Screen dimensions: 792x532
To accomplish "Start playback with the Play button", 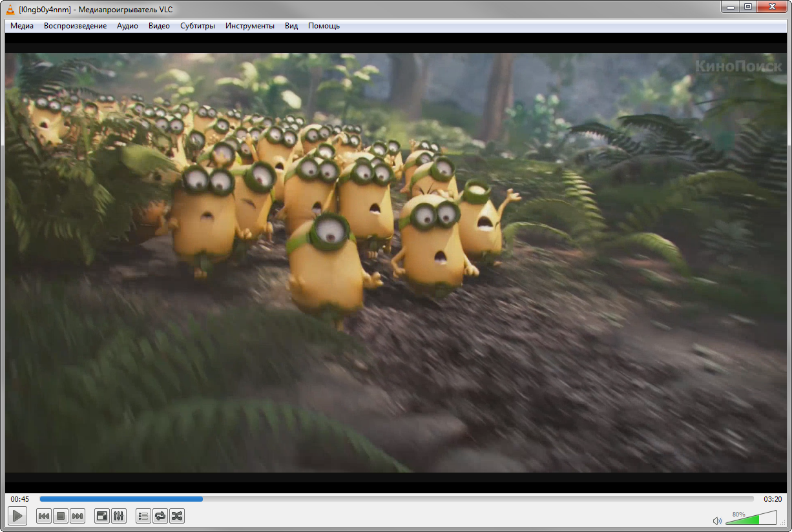I will (x=17, y=516).
